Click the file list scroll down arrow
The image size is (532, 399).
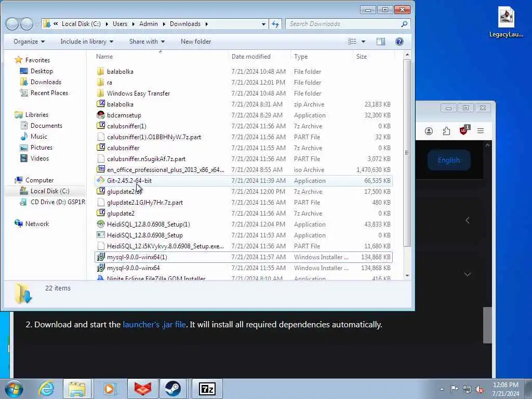click(407, 276)
